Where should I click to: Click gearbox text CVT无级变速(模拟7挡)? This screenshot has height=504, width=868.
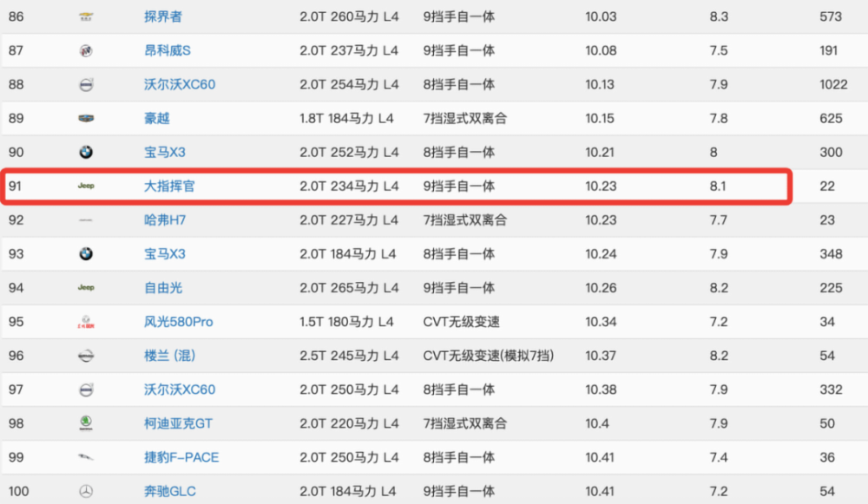click(x=489, y=356)
